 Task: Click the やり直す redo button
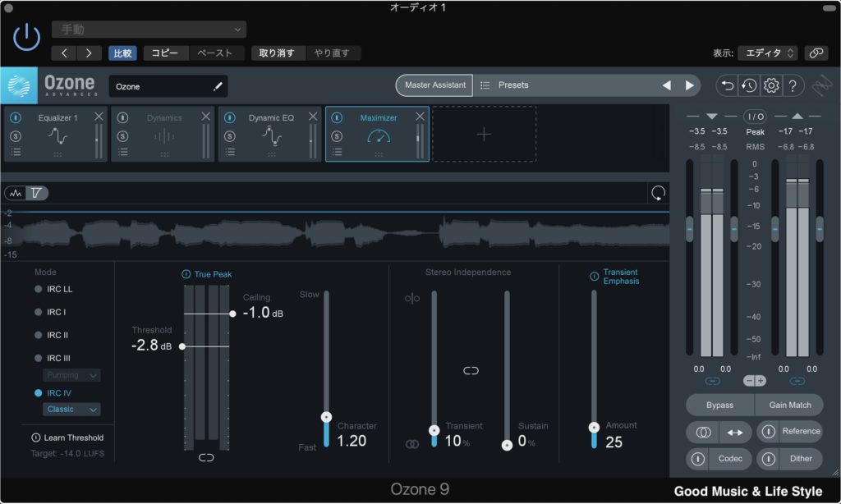332,53
